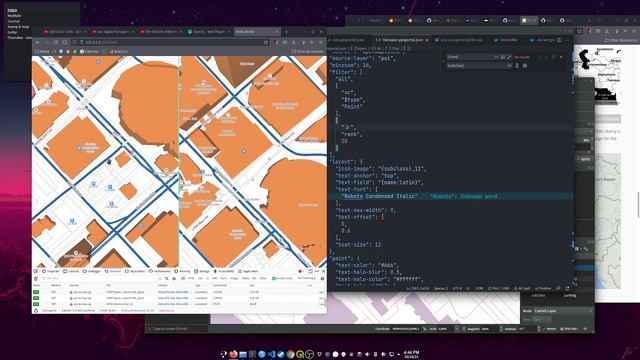Click QGIS Type to locate search box
The width and height of the screenshot is (640, 360).
177,329
